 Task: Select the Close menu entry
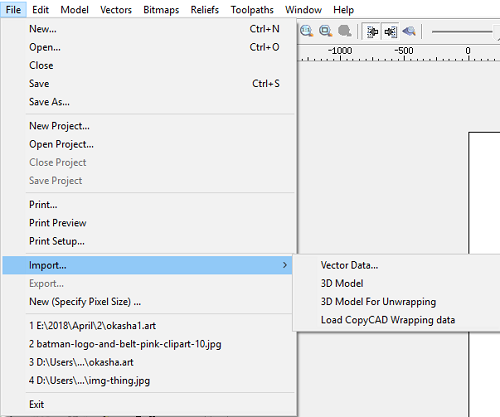pyautogui.click(x=148, y=65)
